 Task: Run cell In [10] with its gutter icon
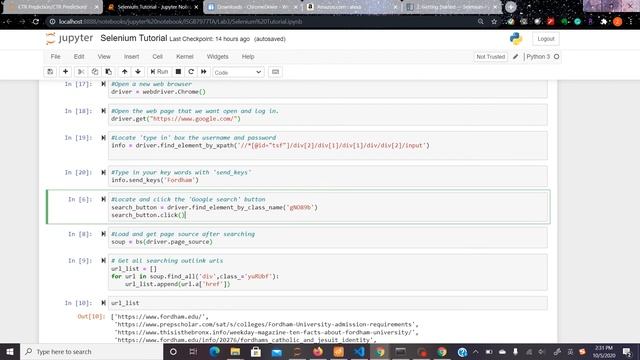pyautogui.click(x=103, y=303)
